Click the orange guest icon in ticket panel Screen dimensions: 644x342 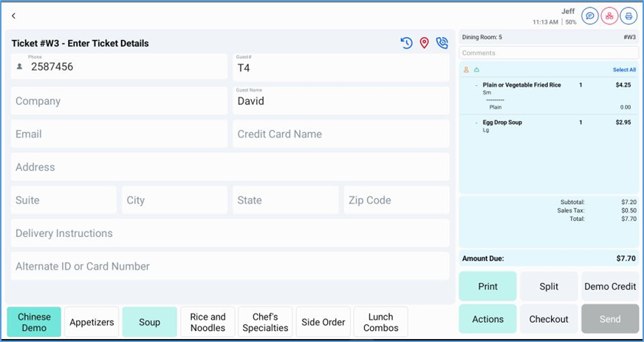466,70
